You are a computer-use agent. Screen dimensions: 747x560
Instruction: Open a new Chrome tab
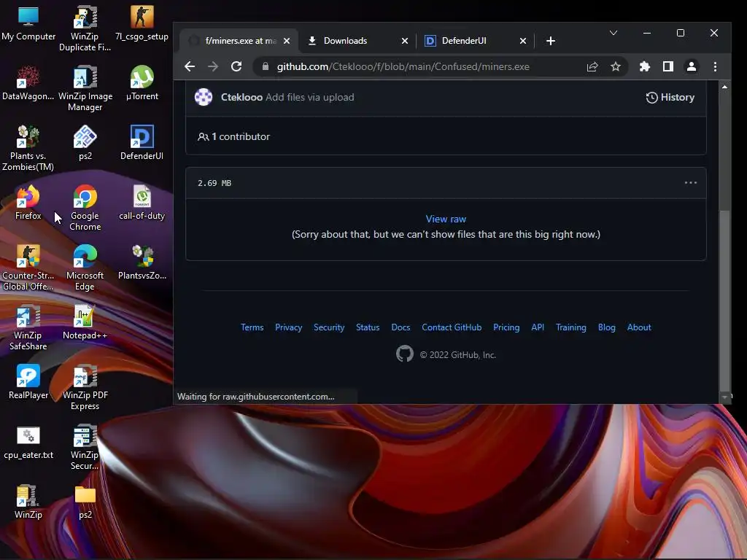coord(550,41)
